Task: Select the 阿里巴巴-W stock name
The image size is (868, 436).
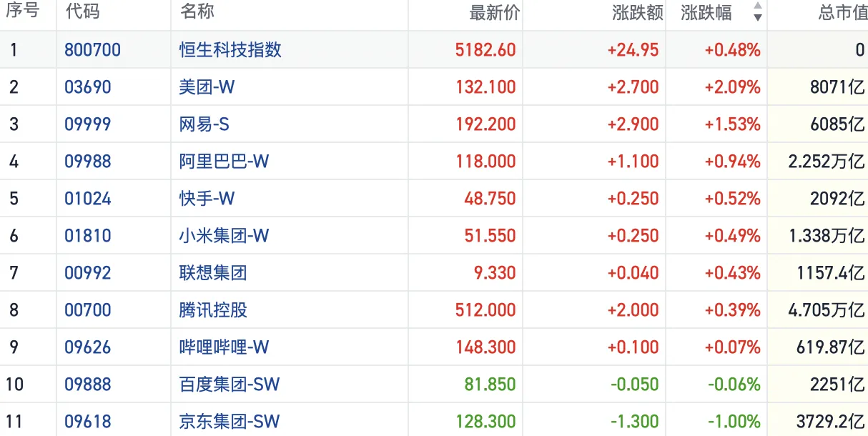Action: click(x=222, y=162)
